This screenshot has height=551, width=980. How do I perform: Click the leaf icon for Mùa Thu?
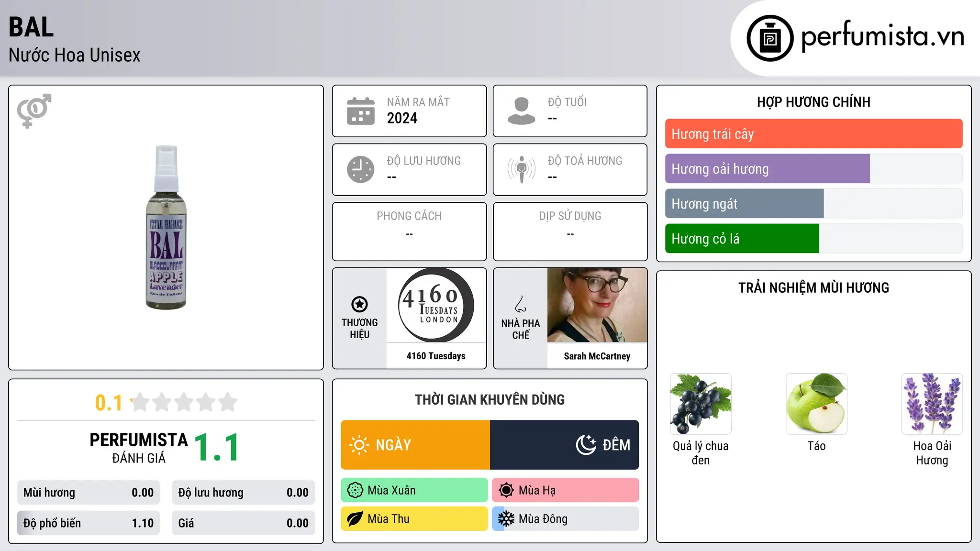[x=355, y=519]
